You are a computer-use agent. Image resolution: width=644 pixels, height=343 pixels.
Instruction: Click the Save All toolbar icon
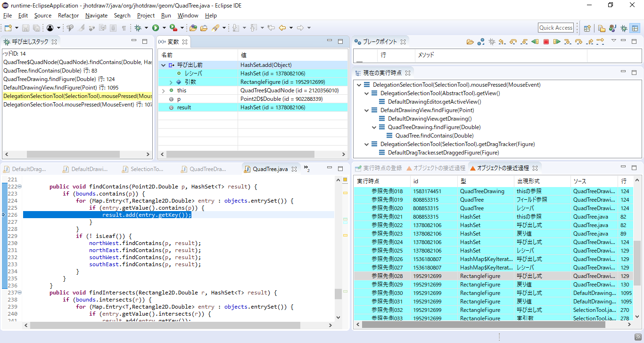coord(36,28)
